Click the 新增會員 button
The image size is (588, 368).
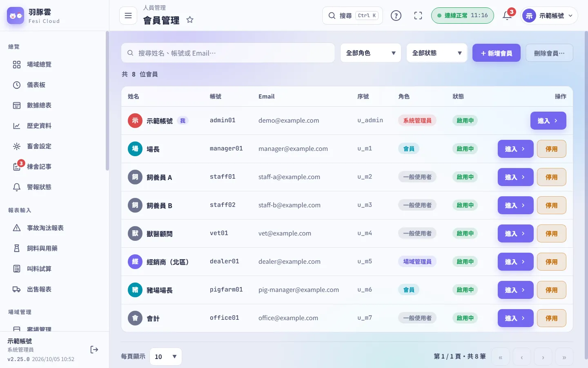(x=496, y=53)
